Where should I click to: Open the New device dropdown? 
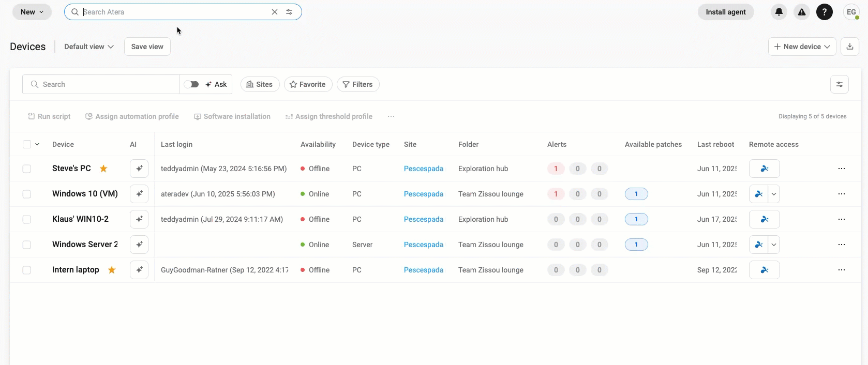(x=802, y=47)
